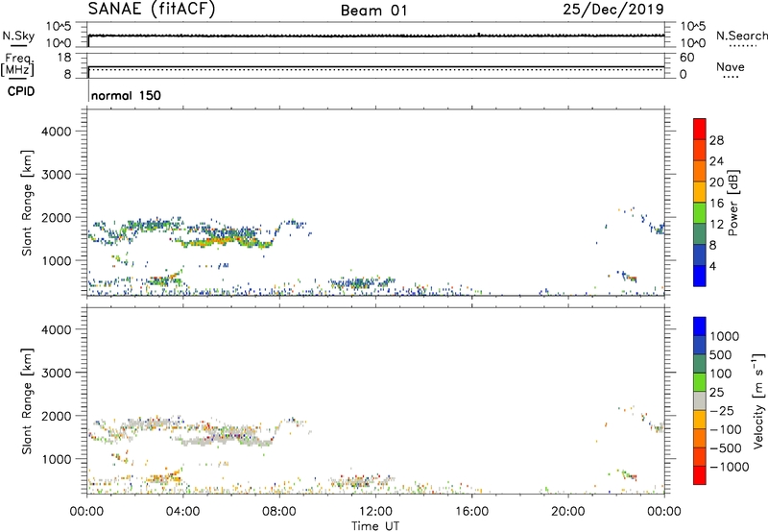Click the 04:00 time tick label

pyautogui.click(x=182, y=512)
